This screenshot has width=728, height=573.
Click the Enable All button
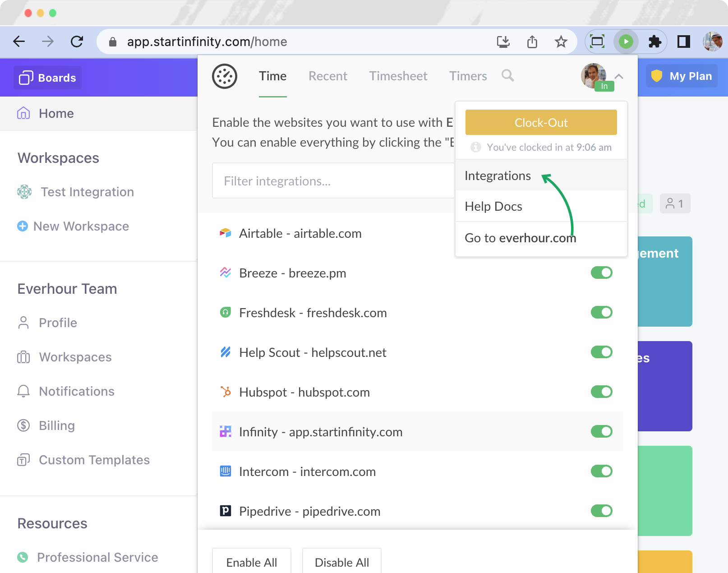point(251,562)
